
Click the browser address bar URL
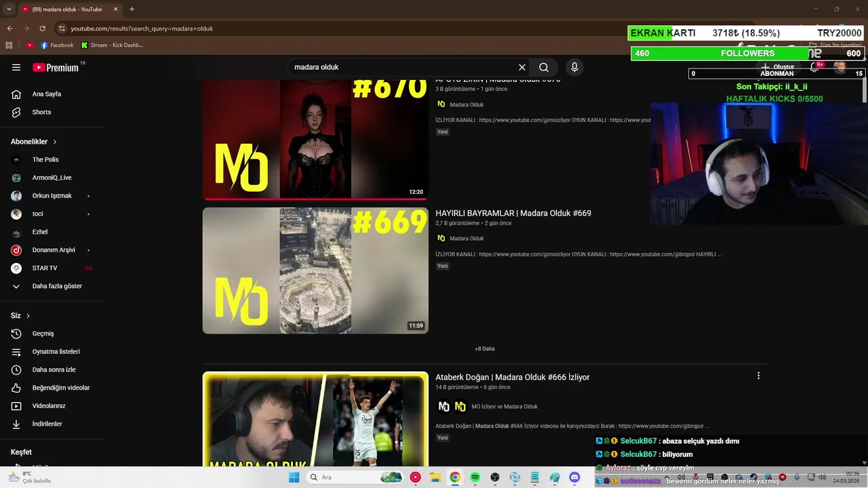click(x=142, y=28)
